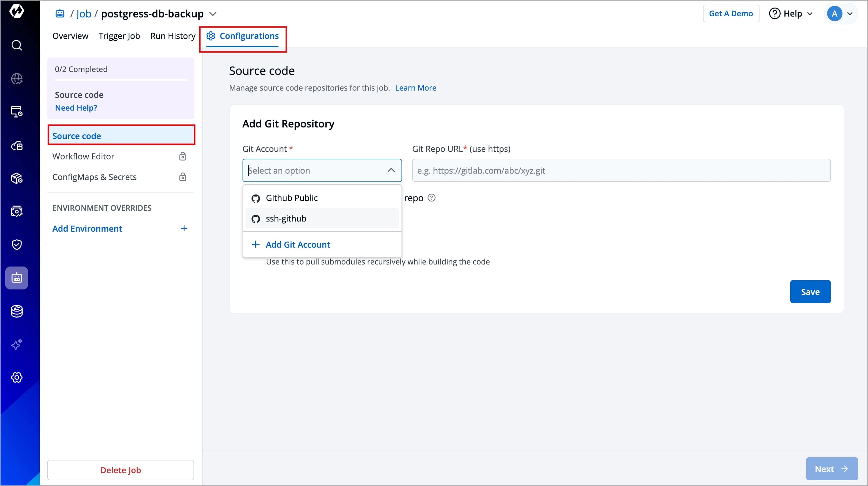Follow the Learn More link
Image resolution: width=868 pixels, height=486 pixels.
[x=415, y=88]
